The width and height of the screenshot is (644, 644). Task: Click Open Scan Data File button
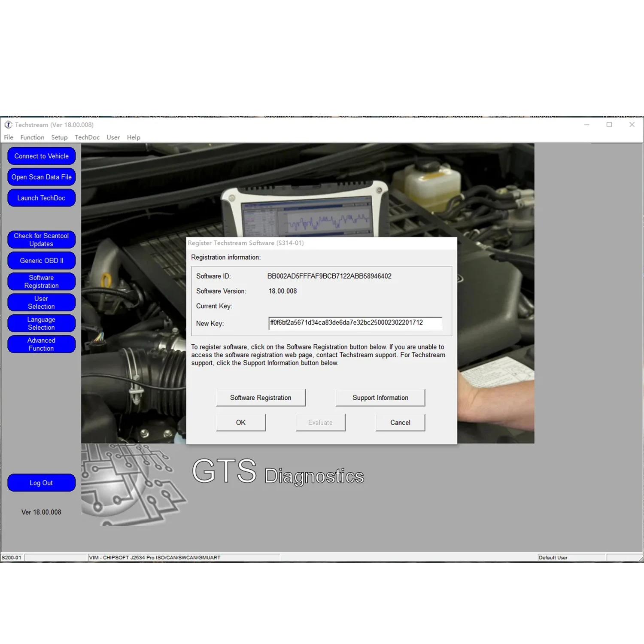42,177
